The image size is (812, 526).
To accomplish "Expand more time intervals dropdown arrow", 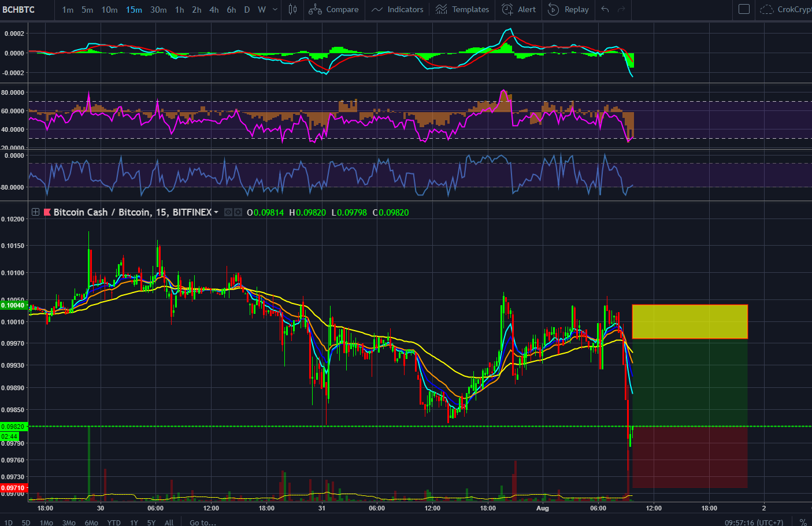I will [x=275, y=9].
